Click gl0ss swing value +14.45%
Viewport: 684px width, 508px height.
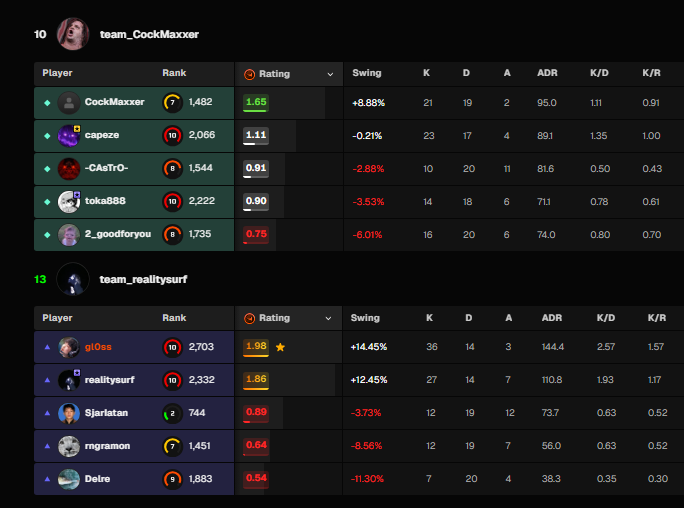pos(369,347)
